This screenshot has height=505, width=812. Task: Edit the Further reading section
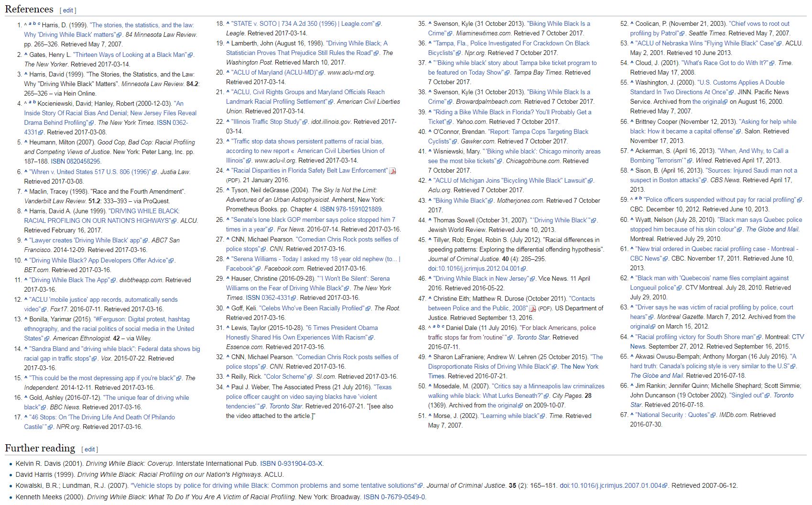[x=89, y=449]
